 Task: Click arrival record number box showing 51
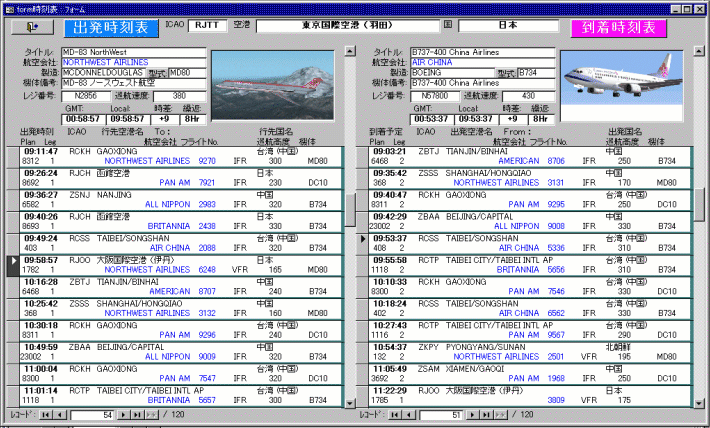(440, 413)
